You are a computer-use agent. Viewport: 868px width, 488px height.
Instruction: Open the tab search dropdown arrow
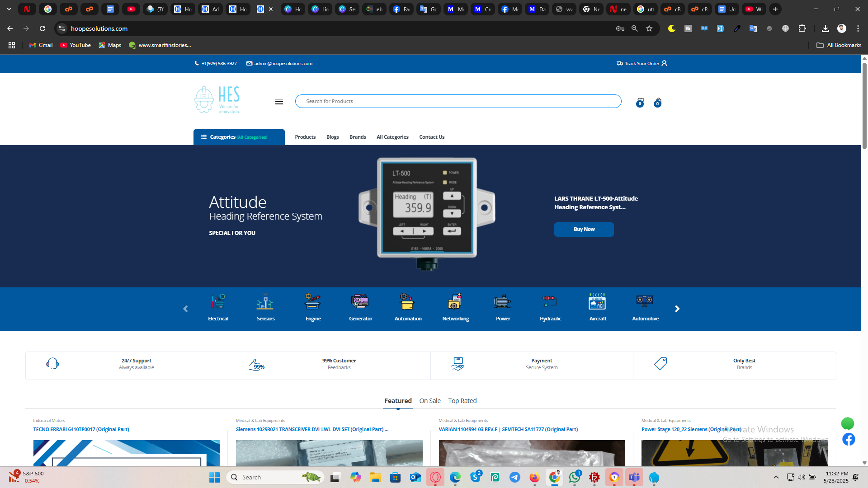point(9,9)
